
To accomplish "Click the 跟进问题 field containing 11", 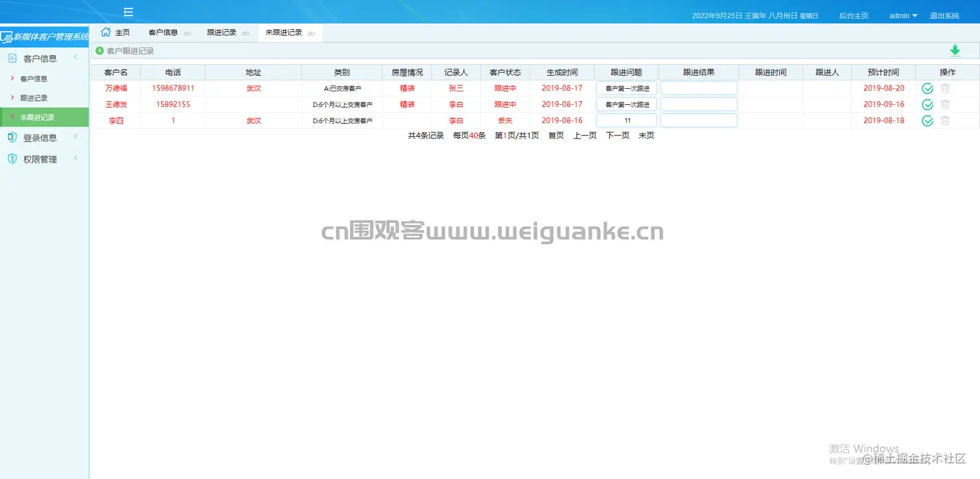I will [627, 121].
